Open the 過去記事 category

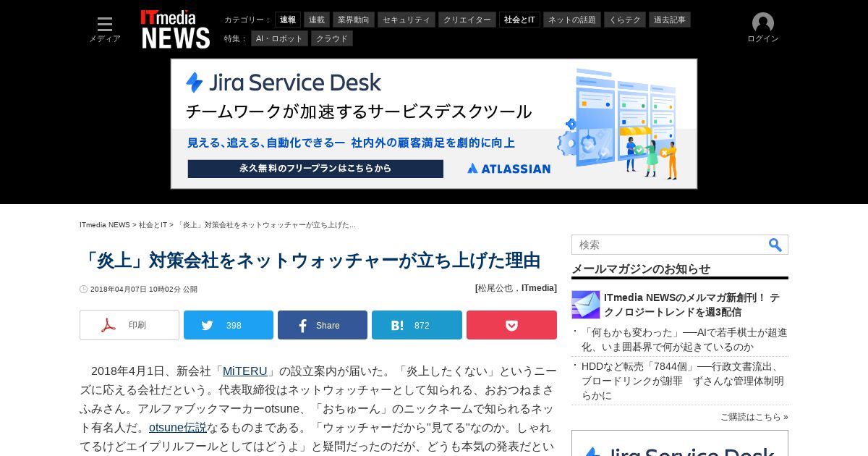coord(670,20)
